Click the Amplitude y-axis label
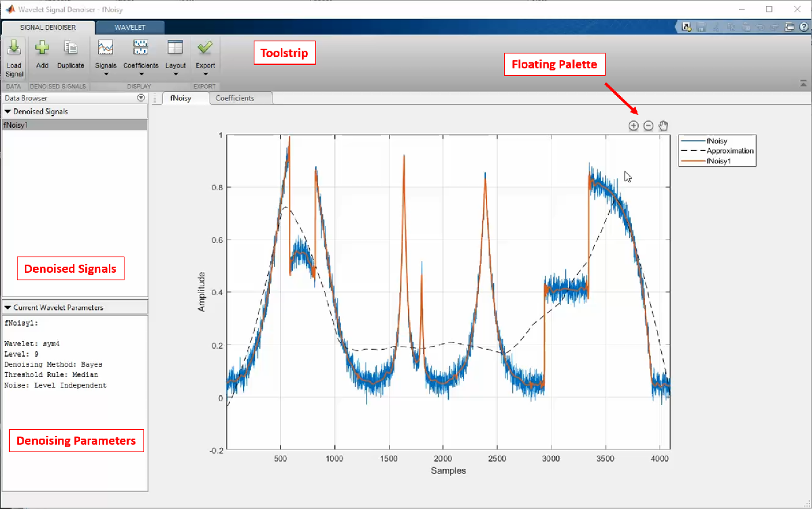This screenshot has height=509, width=812. pos(202,292)
